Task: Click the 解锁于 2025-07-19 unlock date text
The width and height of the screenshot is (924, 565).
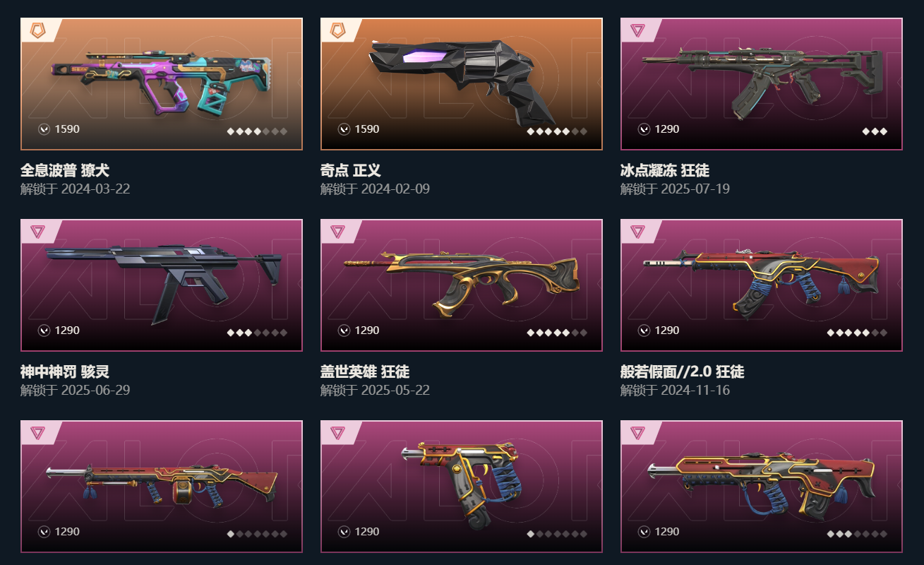Action: coord(675,189)
